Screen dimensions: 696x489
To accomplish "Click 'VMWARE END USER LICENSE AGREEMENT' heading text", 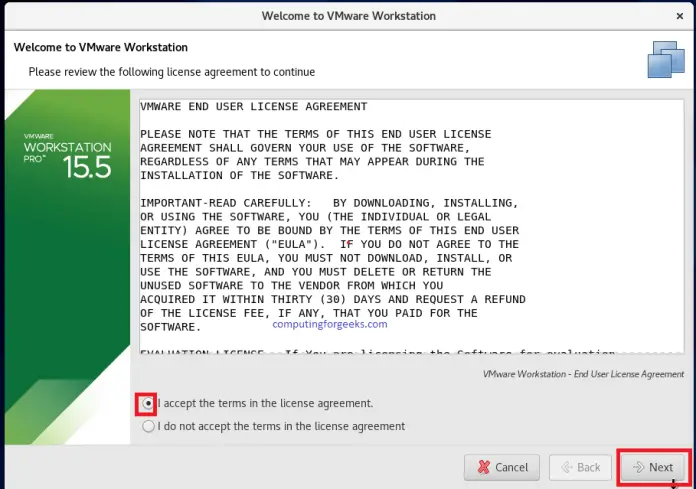I will tap(254, 106).
